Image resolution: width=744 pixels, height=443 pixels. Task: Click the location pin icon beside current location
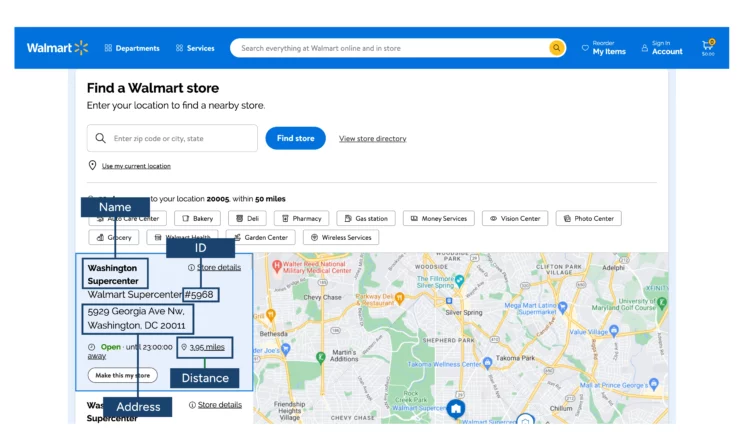click(93, 165)
